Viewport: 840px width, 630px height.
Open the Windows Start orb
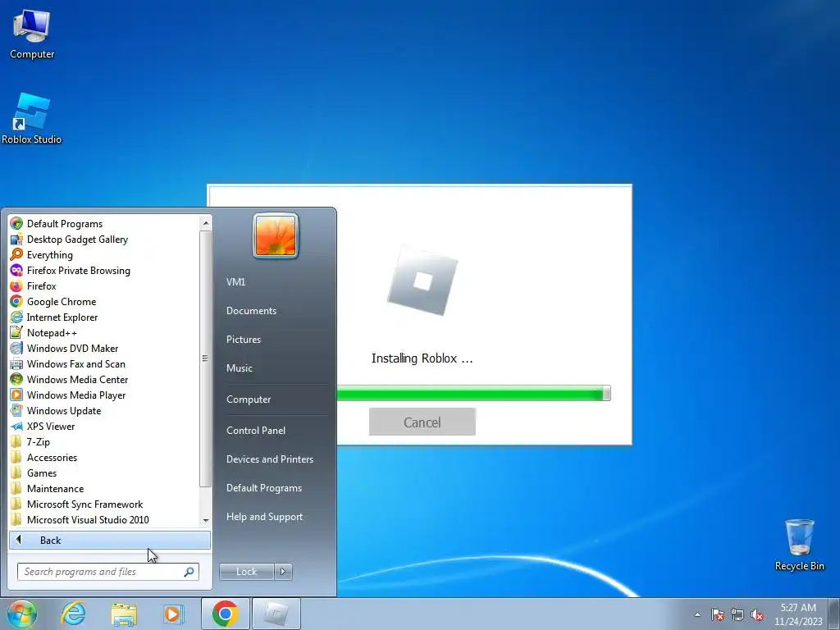pyautogui.click(x=22, y=614)
